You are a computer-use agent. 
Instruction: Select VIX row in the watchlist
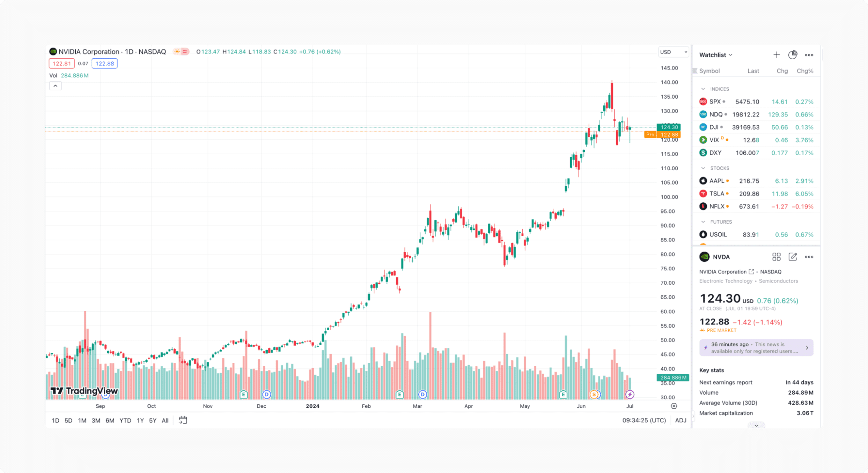(756, 140)
